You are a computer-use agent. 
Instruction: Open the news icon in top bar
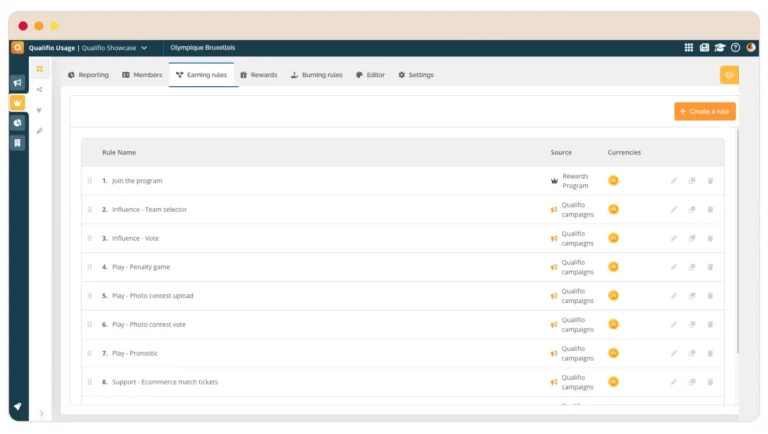pyautogui.click(x=704, y=48)
